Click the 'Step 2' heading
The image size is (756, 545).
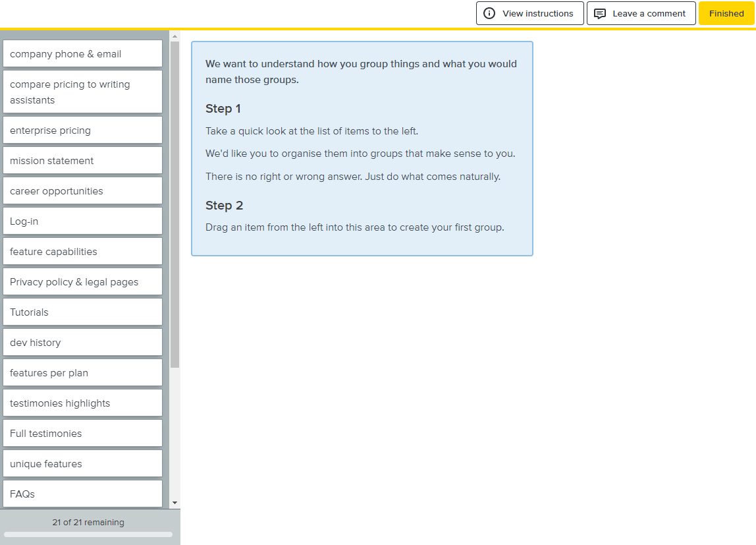pos(224,206)
